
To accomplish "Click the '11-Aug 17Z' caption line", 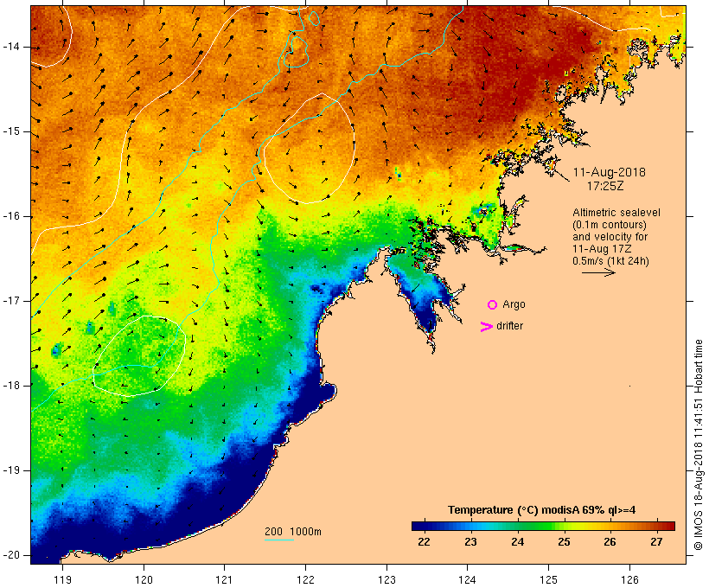I will click(x=602, y=249).
